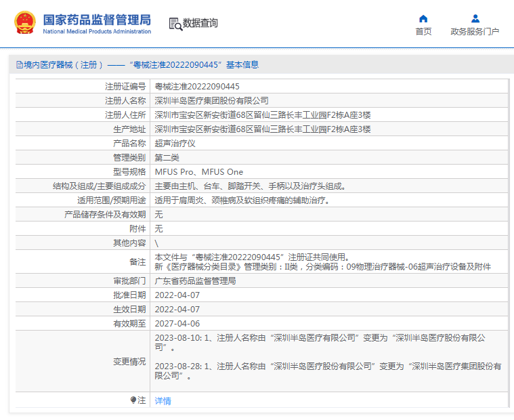Click the 生产地址 address value

pyautogui.click(x=263, y=129)
